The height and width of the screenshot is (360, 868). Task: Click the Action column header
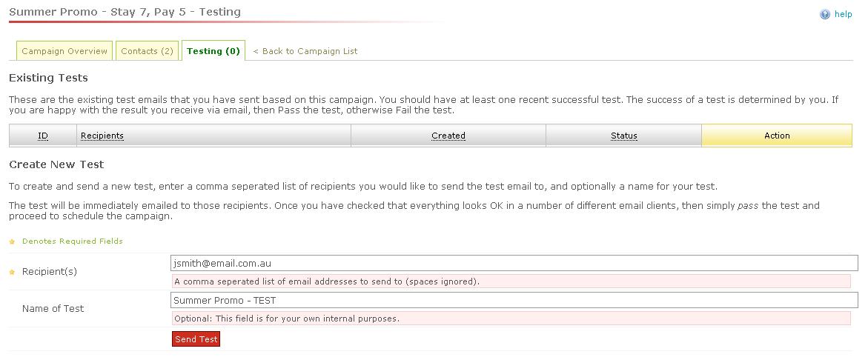[x=777, y=136]
